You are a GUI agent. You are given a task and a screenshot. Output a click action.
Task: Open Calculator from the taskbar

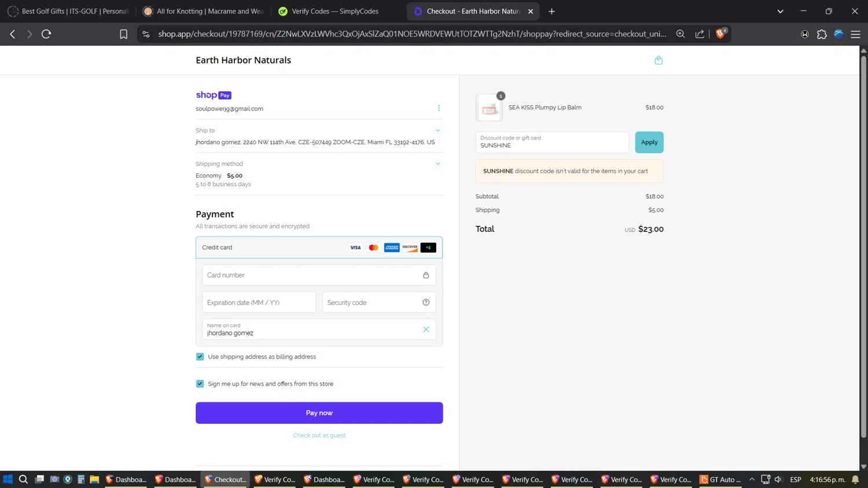[81, 479]
